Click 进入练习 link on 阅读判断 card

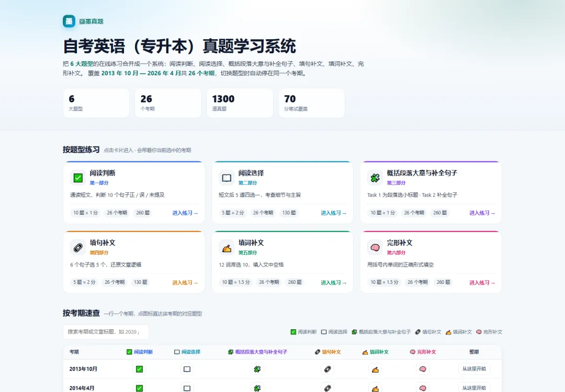[185, 213]
